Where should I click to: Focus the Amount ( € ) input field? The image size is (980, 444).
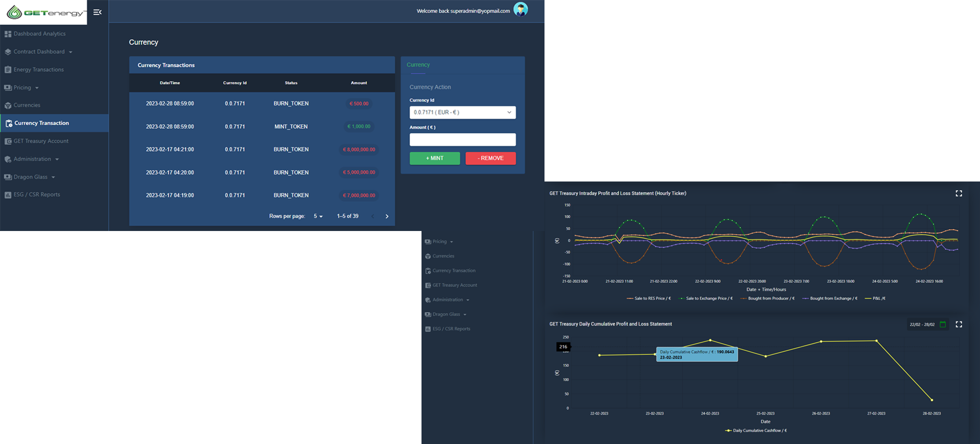coord(462,140)
